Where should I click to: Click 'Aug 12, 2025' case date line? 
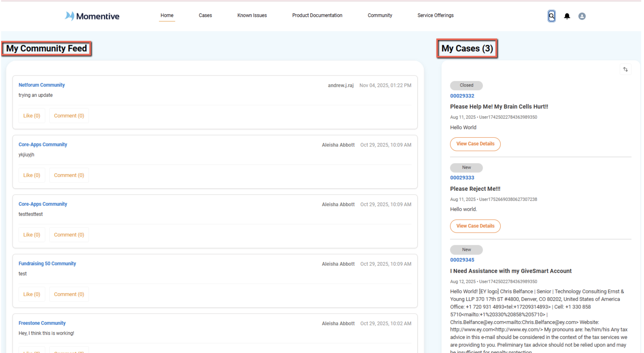[493, 281]
